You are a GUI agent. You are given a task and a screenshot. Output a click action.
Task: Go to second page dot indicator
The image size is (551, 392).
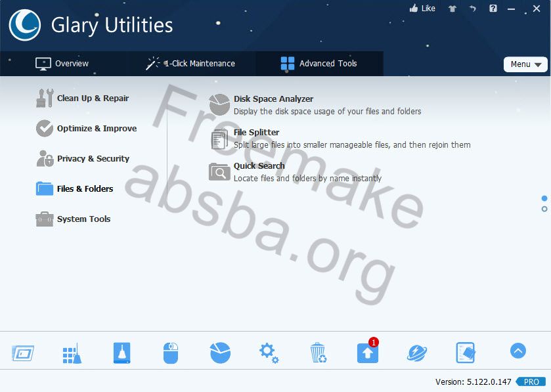tap(544, 209)
